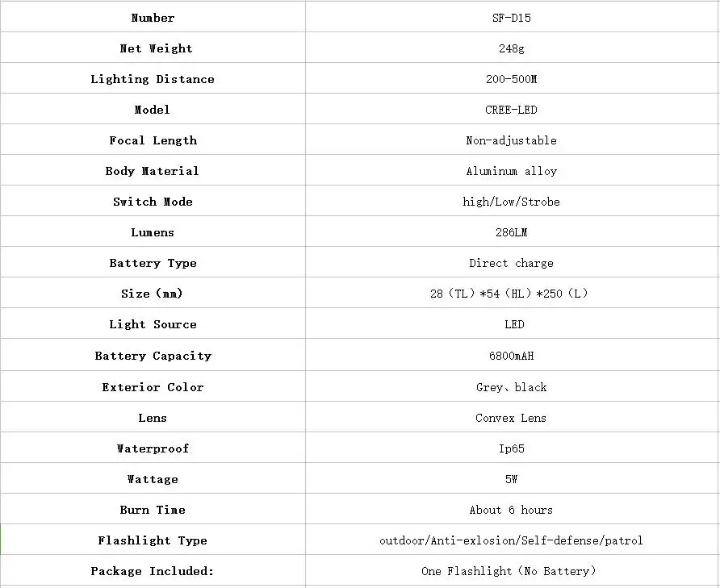Select the Direct charge battery type value

pos(512,263)
